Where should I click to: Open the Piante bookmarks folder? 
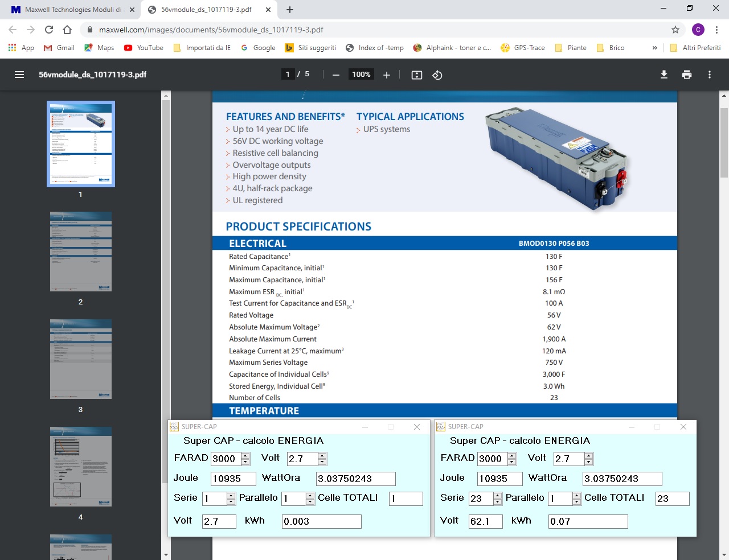[x=571, y=48]
